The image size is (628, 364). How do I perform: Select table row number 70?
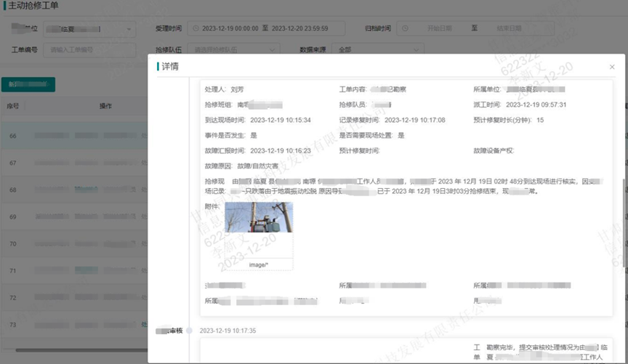pyautogui.click(x=74, y=243)
